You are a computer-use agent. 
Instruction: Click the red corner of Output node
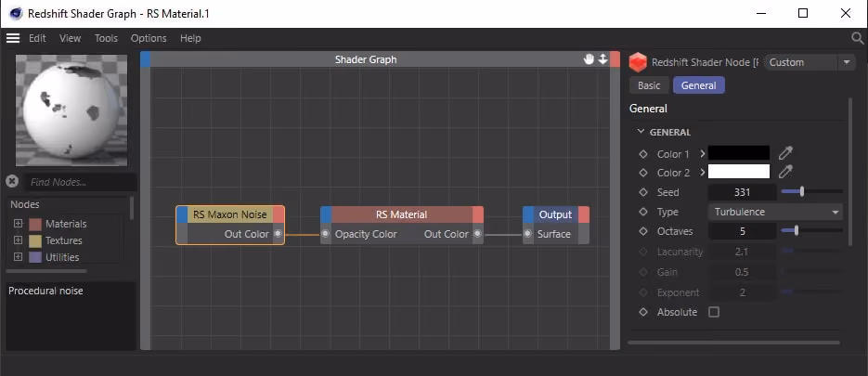(x=584, y=214)
